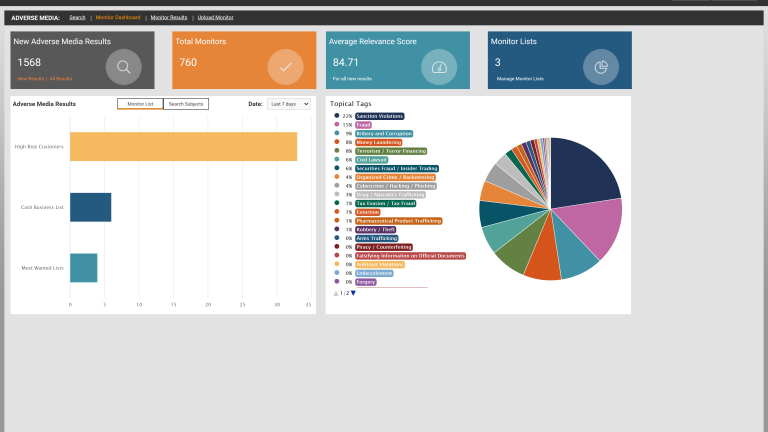Click the High Risk Customers bar

click(x=183, y=147)
